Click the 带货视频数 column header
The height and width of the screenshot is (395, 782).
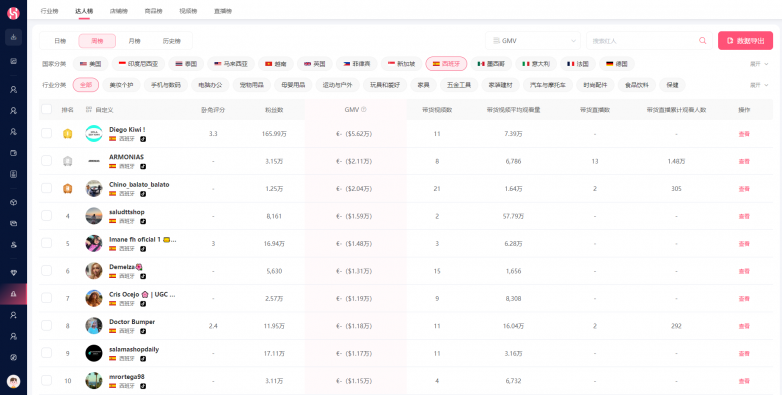436,110
